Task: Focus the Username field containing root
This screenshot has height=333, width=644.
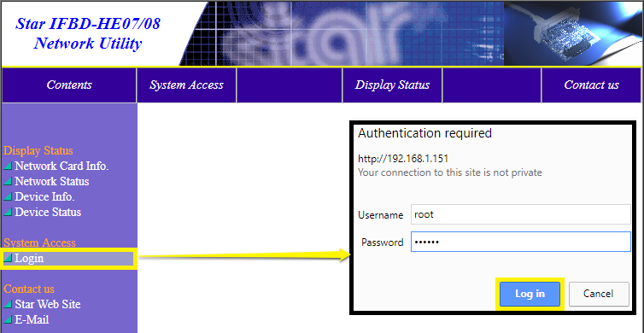Action: click(x=520, y=214)
